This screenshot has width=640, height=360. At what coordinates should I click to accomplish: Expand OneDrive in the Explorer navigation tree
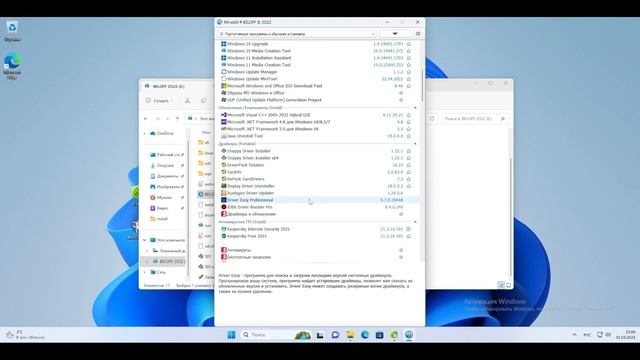(x=144, y=133)
